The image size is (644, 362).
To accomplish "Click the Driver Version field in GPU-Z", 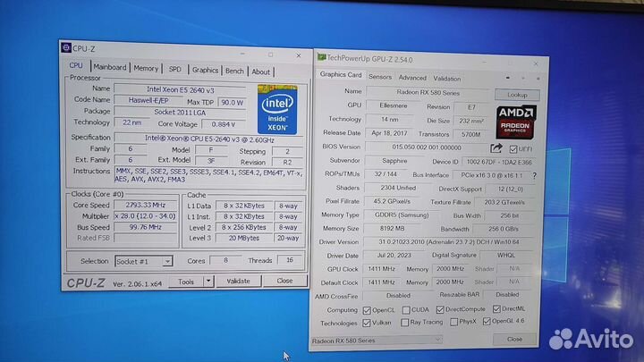I will pyautogui.click(x=448, y=242).
